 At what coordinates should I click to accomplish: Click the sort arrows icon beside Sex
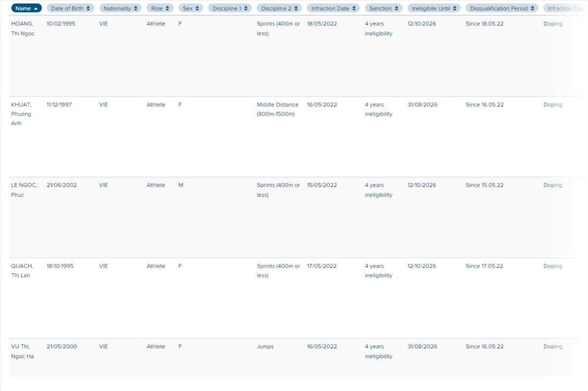(x=197, y=9)
